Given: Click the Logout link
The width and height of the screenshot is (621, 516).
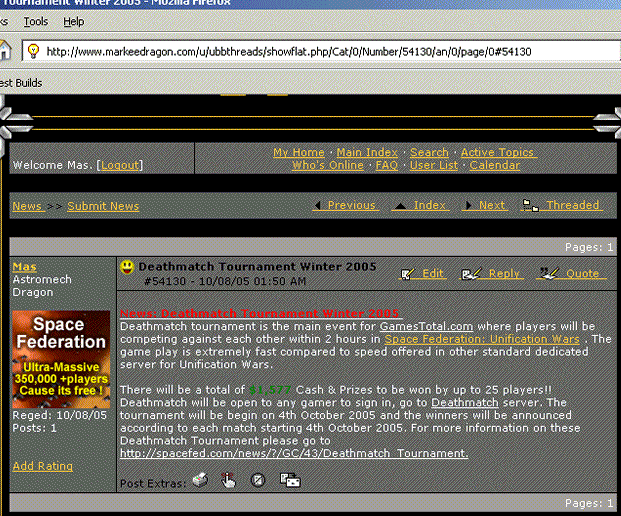Looking at the screenshot, I should pos(120,165).
